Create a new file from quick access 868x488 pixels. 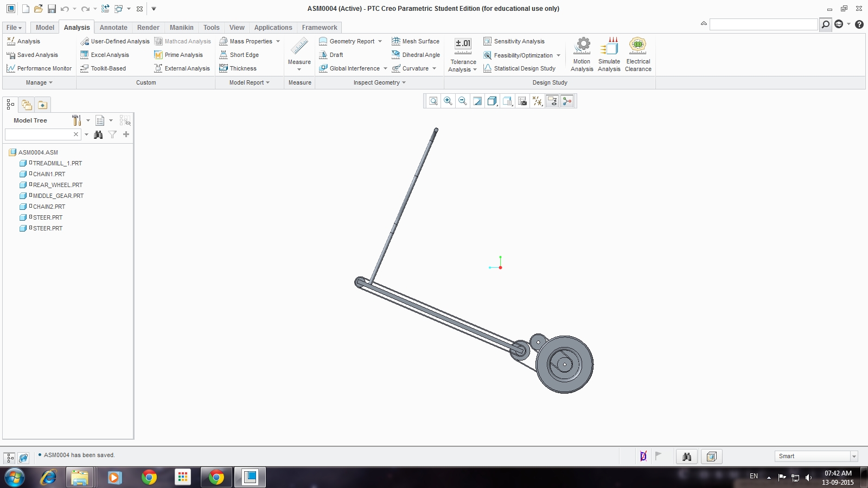tap(25, 9)
